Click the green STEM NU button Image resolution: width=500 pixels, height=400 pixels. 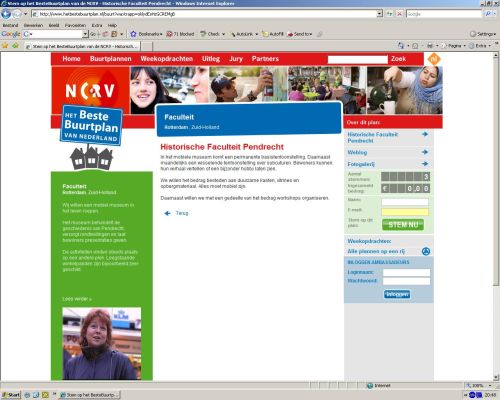tap(403, 225)
